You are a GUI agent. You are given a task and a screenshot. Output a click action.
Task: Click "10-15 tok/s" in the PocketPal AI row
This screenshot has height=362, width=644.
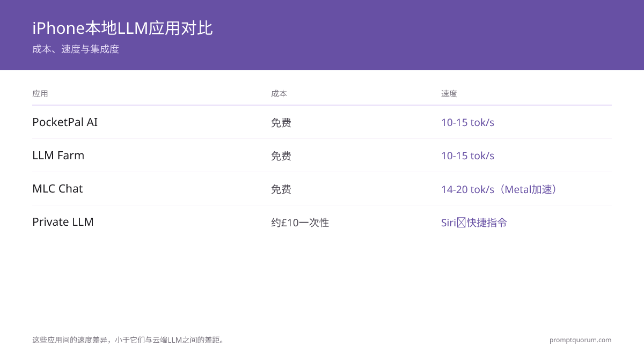(x=467, y=123)
